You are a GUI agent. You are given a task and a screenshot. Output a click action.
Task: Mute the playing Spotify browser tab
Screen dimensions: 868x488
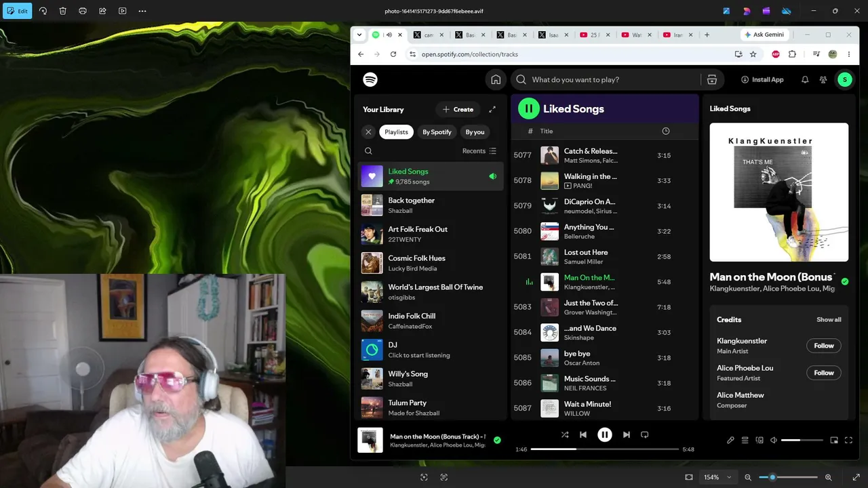point(389,35)
